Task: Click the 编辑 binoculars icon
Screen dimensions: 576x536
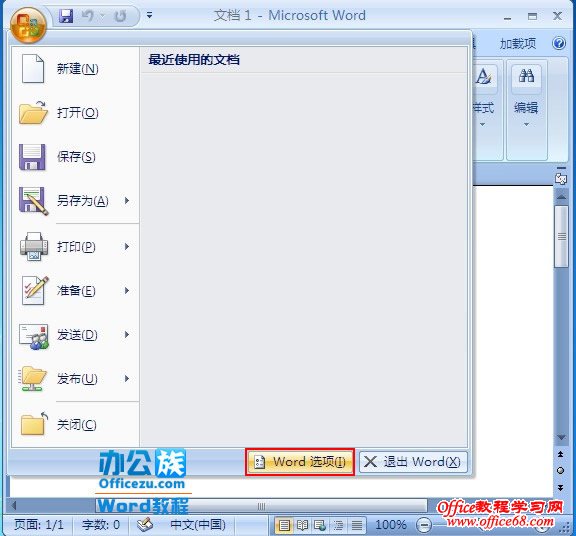Action: point(526,76)
